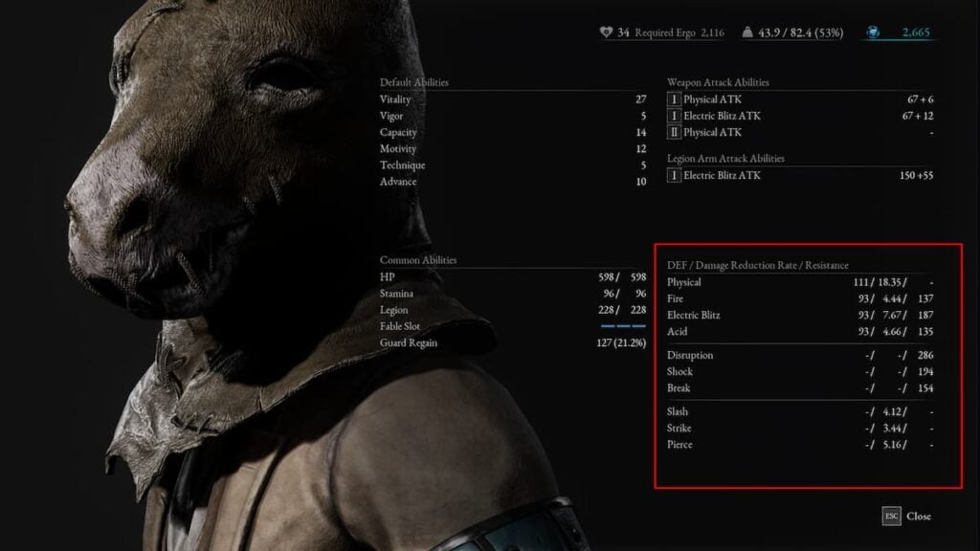Click the Physical defense row label

tap(683, 282)
